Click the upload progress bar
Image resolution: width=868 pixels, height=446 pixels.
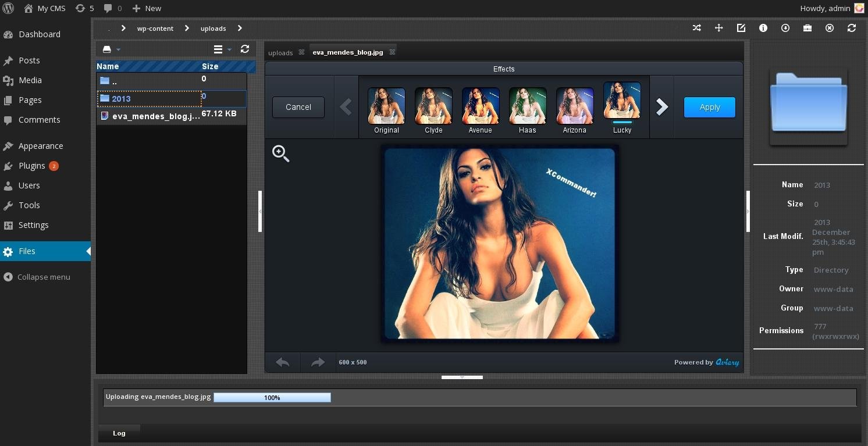point(272,398)
